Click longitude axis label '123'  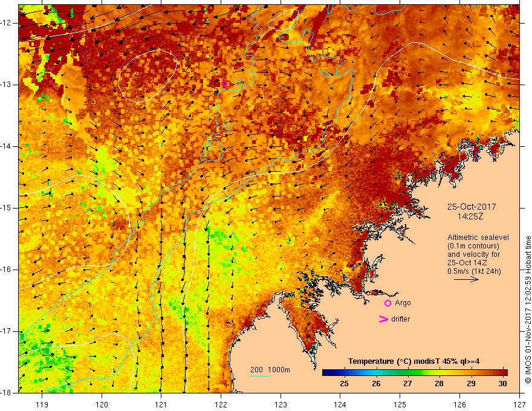[x=281, y=404]
